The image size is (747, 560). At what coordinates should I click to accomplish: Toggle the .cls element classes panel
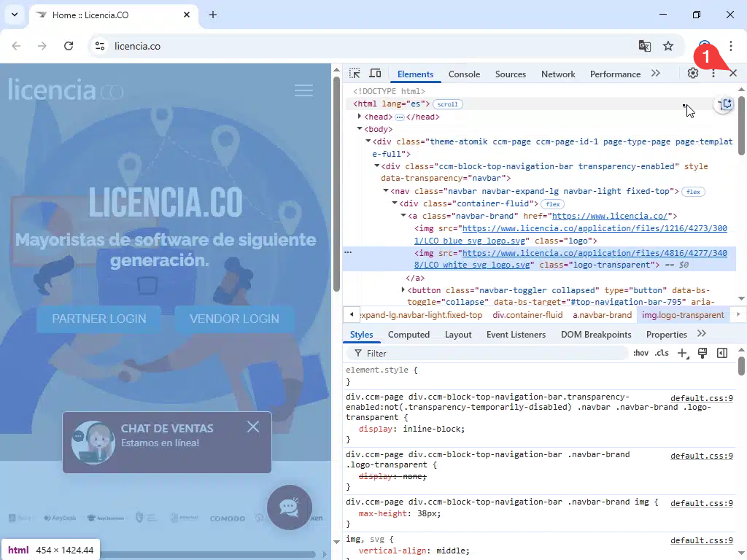pos(662,353)
